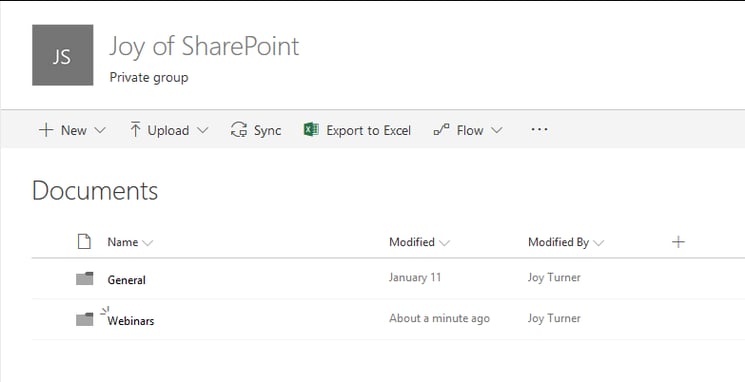The width and height of the screenshot is (745, 382).
Task: Open the Modified By column menu
Action: (558, 242)
